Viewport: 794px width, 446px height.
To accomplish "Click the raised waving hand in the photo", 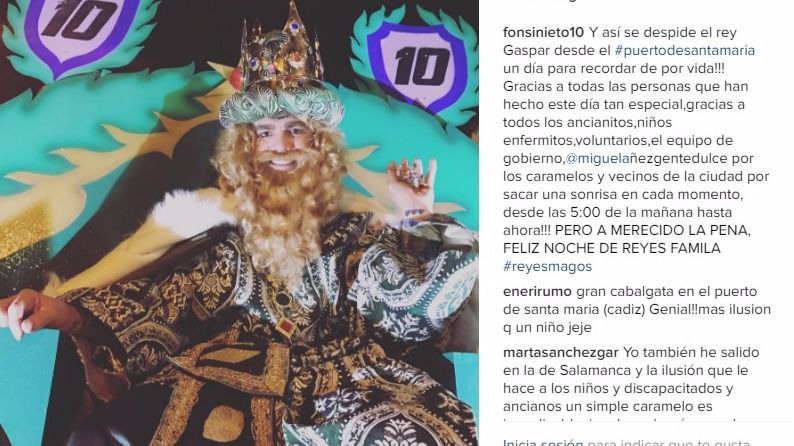I will click(x=409, y=185).
